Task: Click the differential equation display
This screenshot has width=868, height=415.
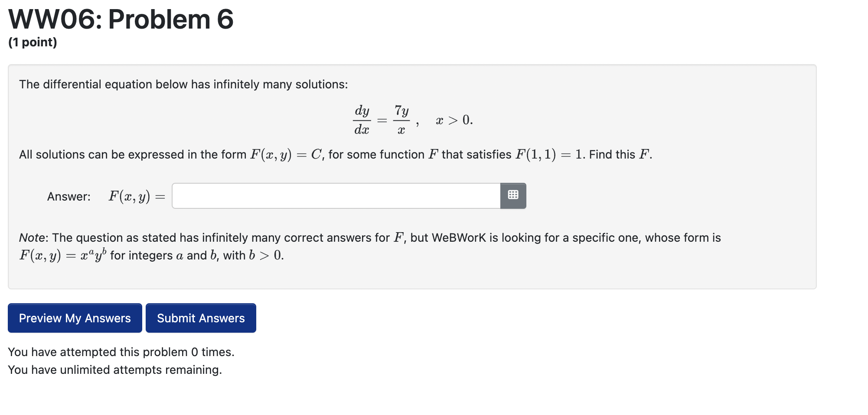Action: coord(412,119)
